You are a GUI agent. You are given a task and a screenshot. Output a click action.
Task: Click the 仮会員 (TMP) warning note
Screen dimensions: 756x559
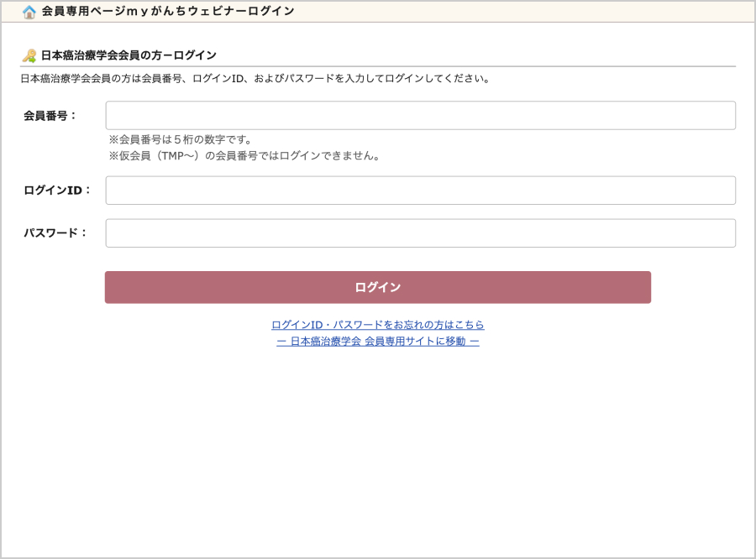(244, 156)
